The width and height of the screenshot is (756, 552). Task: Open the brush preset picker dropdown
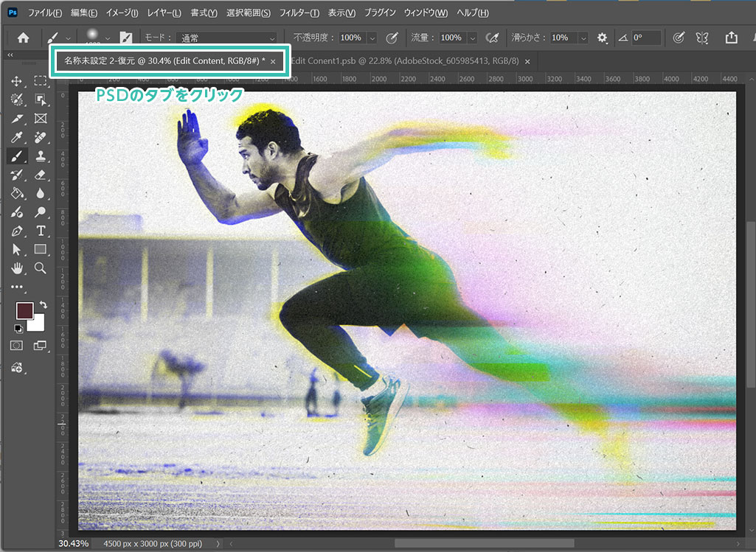[108, 38]
